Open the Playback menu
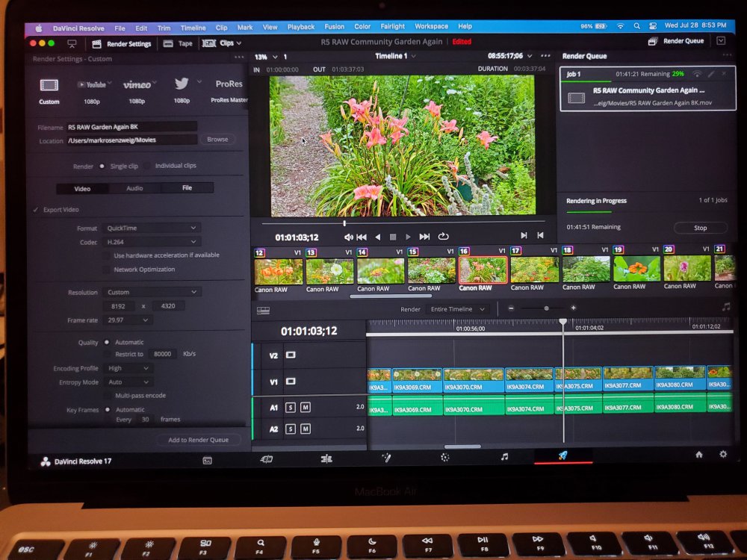Viewport: 747px width, 560px height. point(300,27)
